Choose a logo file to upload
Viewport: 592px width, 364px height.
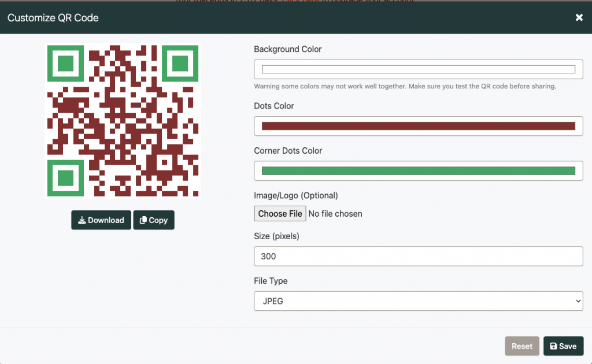pyautogui.click(x=280, y=214)
